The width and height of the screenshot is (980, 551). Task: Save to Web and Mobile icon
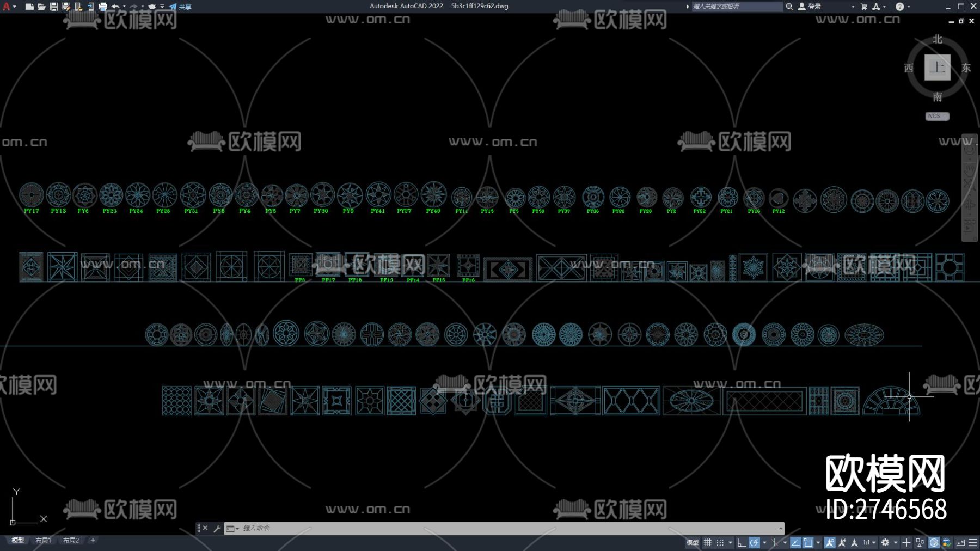point(90,7)
